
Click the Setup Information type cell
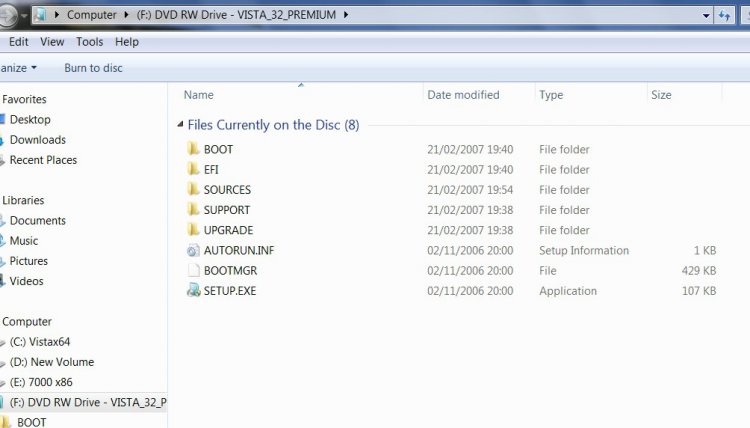click(584, 250)
